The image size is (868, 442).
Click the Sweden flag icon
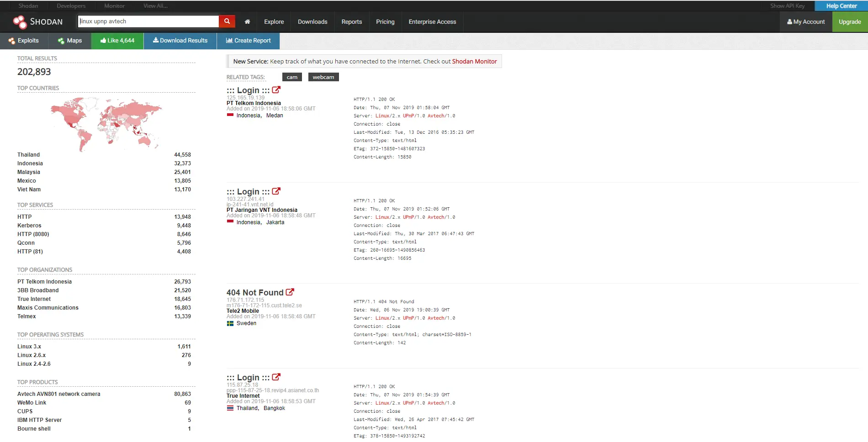[230, 323]
